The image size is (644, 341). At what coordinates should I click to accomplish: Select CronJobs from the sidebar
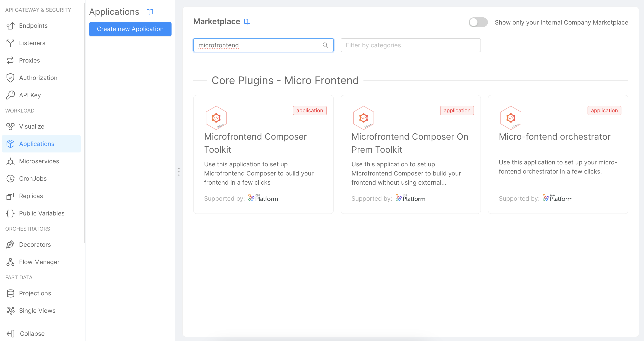[33, 179]
